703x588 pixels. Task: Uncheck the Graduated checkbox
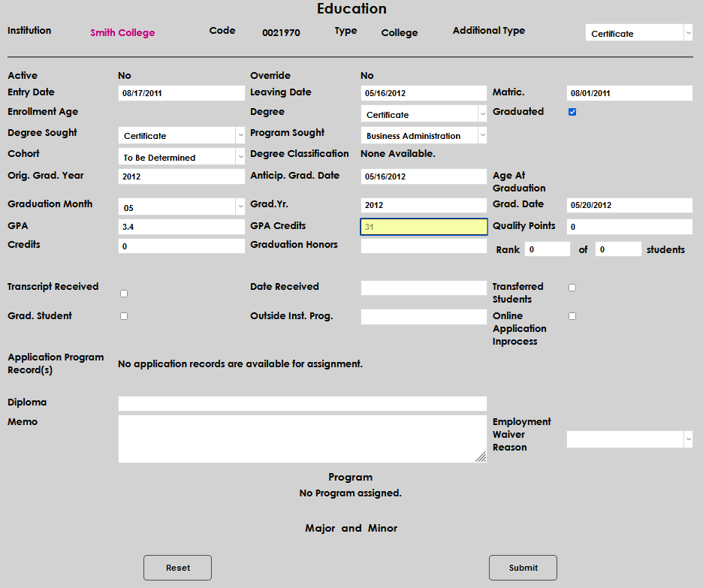[x=572, y=112]
